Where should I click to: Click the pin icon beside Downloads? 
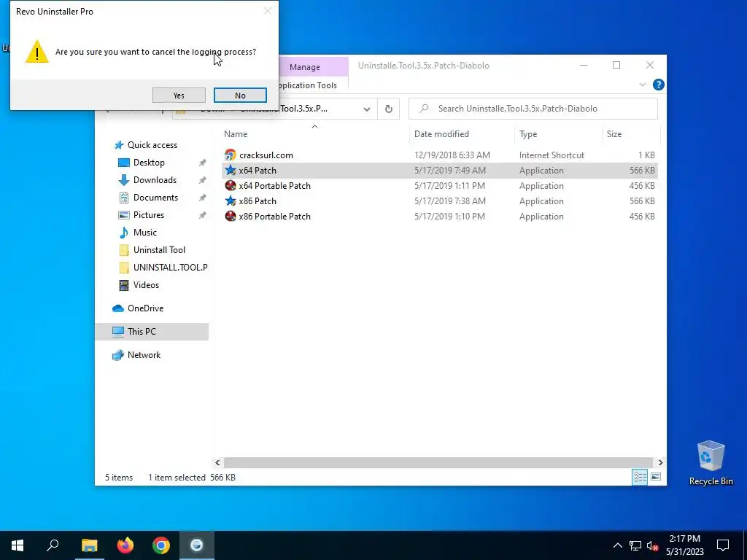tap(203, 180)
